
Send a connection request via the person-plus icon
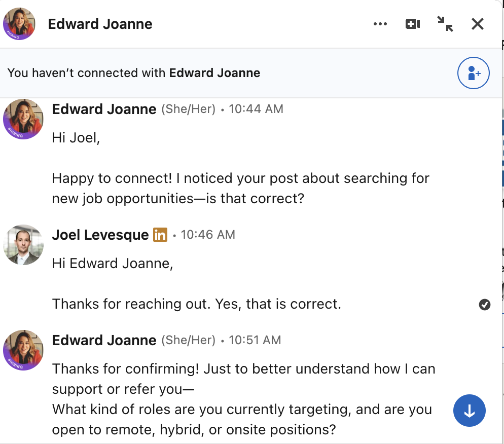pos(473,73)
